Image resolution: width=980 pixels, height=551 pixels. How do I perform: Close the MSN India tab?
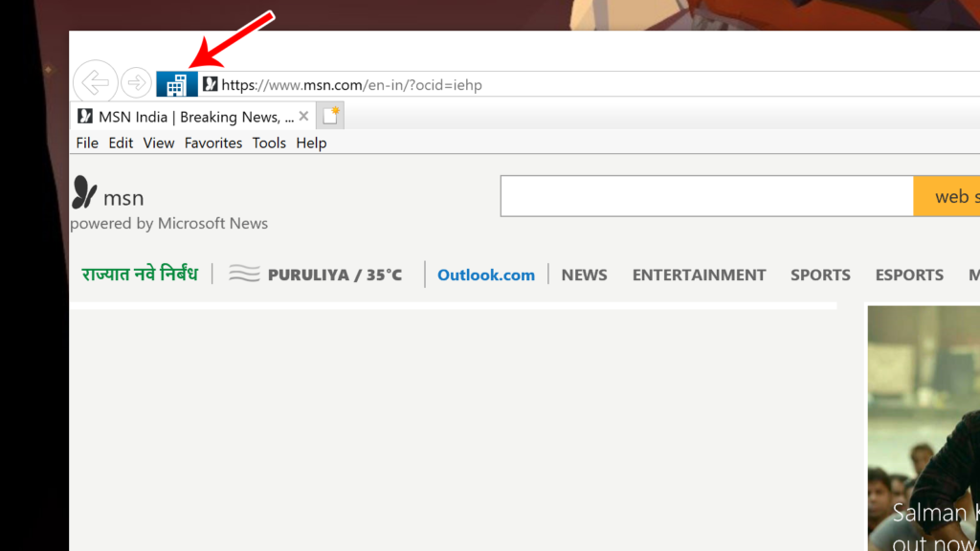(x=303, y=116)
